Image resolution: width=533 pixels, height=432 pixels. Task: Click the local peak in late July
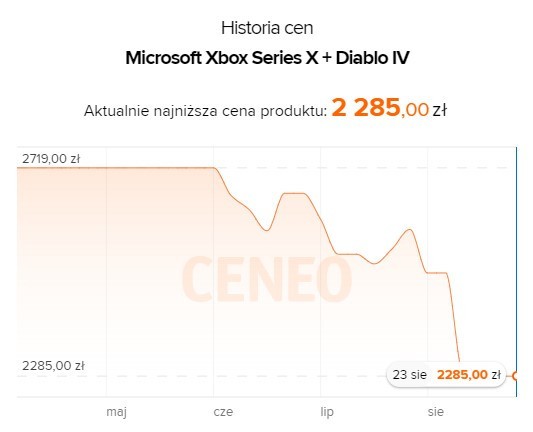(x=410, y=230)
